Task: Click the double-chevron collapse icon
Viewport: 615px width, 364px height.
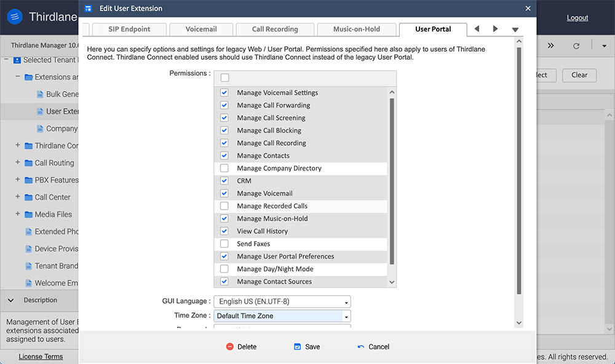Action: pyautogui.click(x=550, y=45)
